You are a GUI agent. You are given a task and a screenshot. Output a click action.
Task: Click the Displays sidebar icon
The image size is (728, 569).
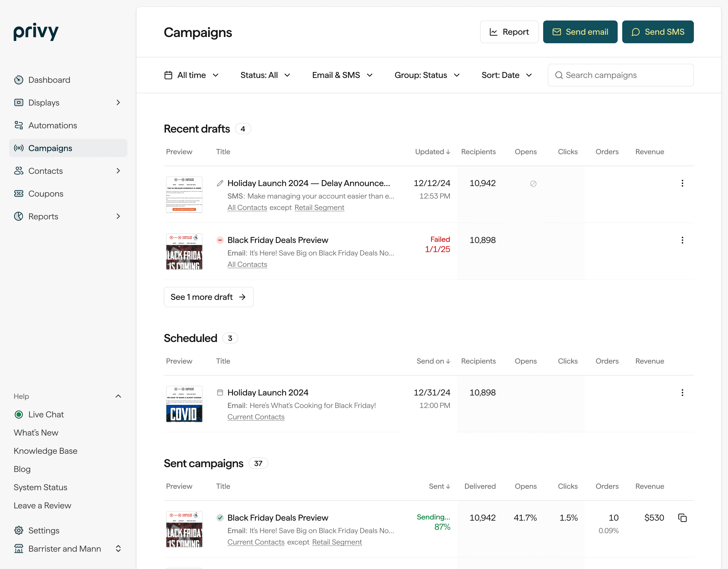click(x=19, y=102)
